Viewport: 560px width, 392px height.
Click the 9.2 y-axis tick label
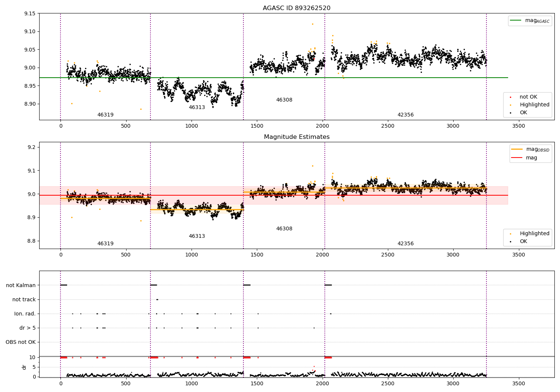tap(31, 147)
